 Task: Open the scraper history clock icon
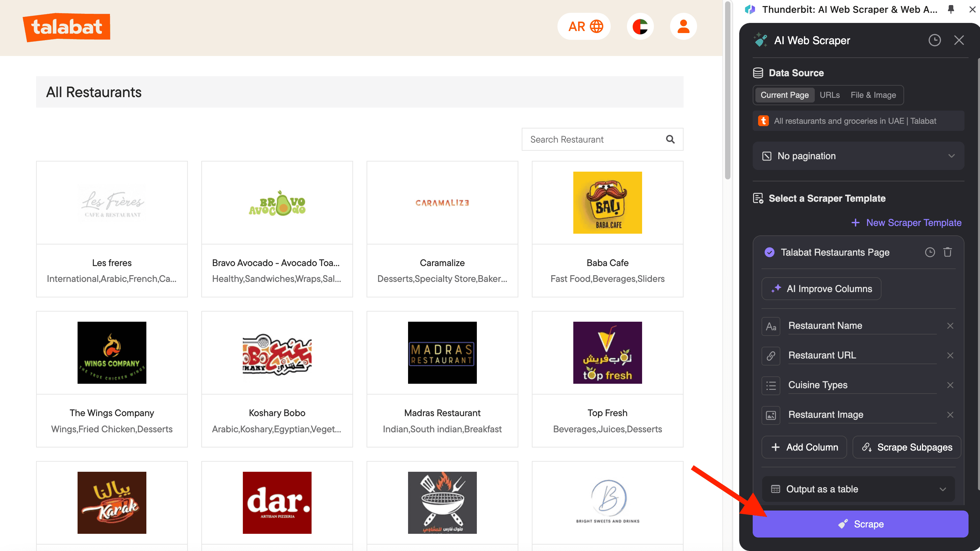pyautogui.click(x=934, y=40)
